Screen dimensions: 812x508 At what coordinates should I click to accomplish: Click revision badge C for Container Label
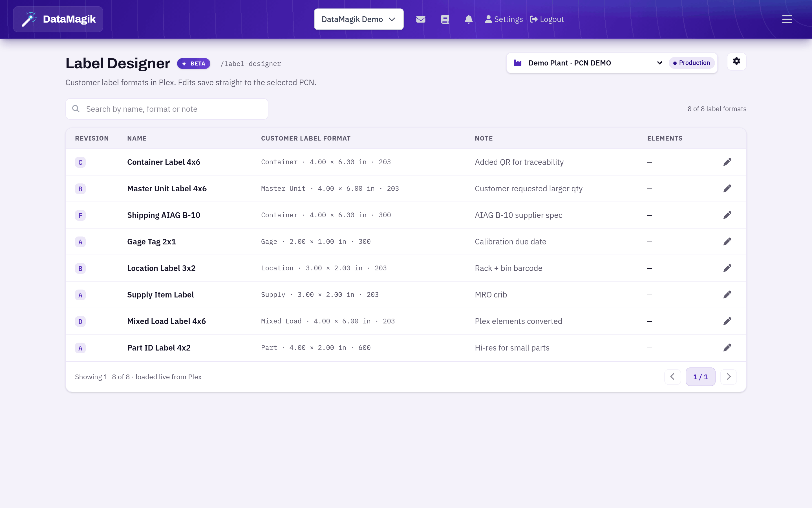[80, 162]
